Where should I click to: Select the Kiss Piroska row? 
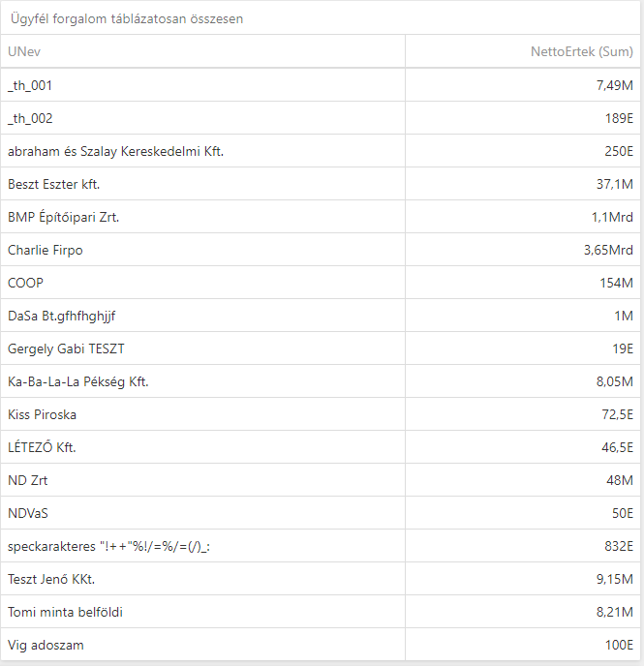coord(42,414)
